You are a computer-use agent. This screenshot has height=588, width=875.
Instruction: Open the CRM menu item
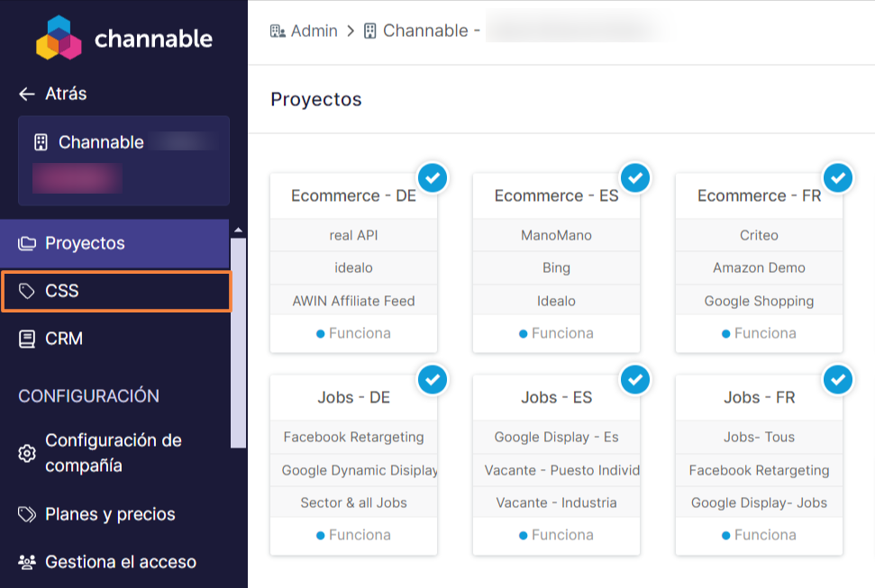(x=115, y=339)
